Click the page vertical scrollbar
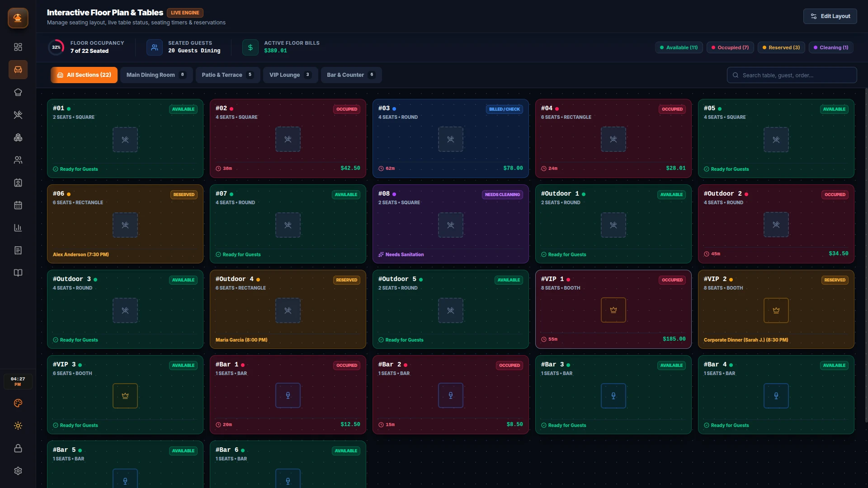Viewport: 868px width, 488px height. tap(866, 255)
